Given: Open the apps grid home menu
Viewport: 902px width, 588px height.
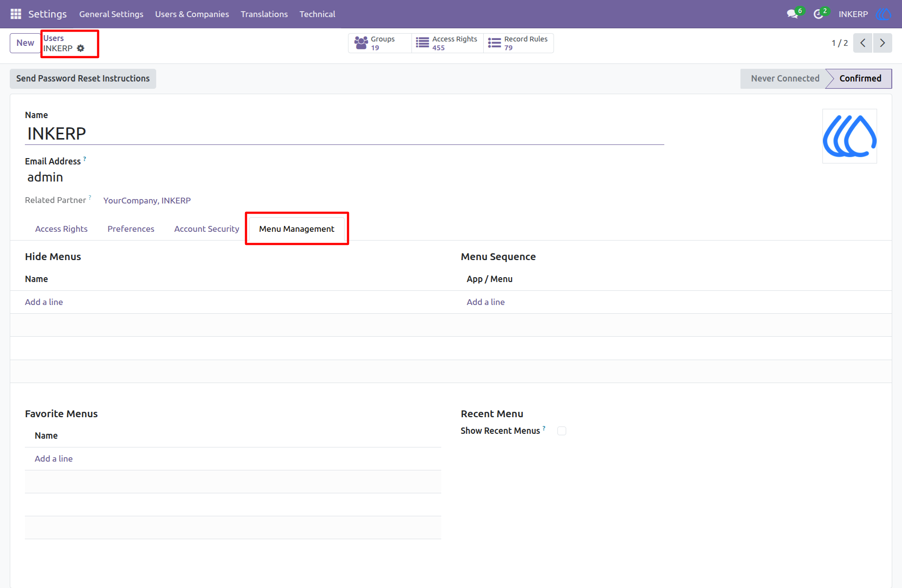Looking at the screenshot, I should pos(16,14).
